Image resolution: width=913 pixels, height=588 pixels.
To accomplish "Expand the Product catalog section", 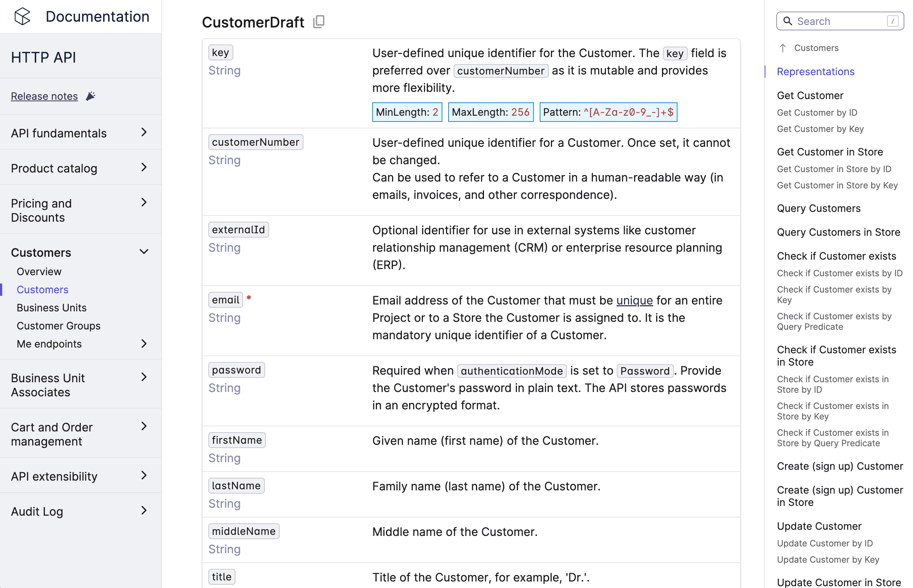I will click(x=144, y=168).
